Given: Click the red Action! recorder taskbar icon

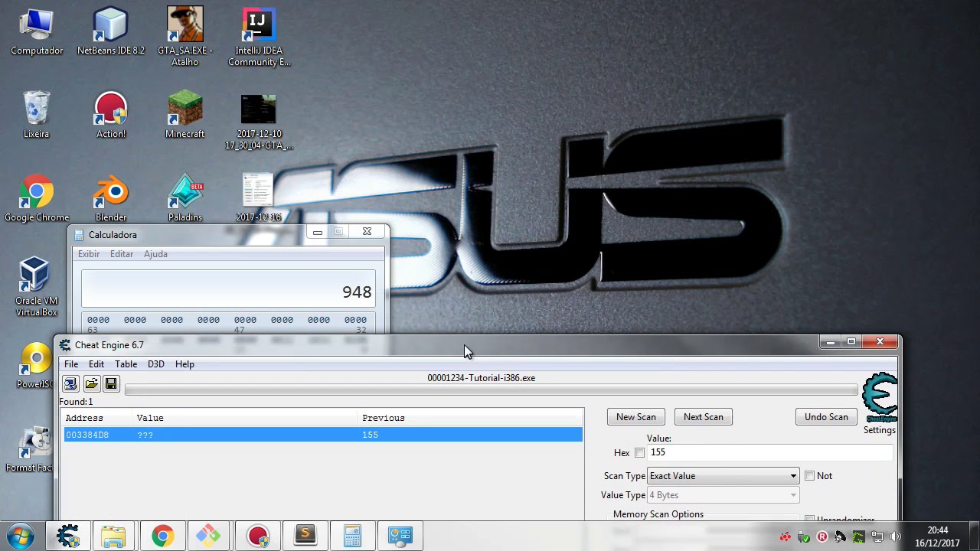Looking at the screenshot, I should coord(257,536).
